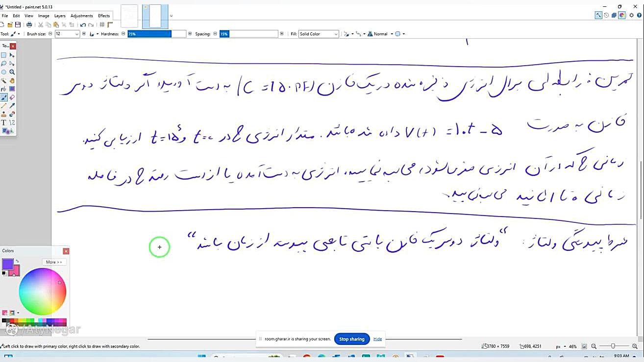This screenshot has width=644, height=362.
Task: Pick a hue on the color wheel
Action: (43, 292)
